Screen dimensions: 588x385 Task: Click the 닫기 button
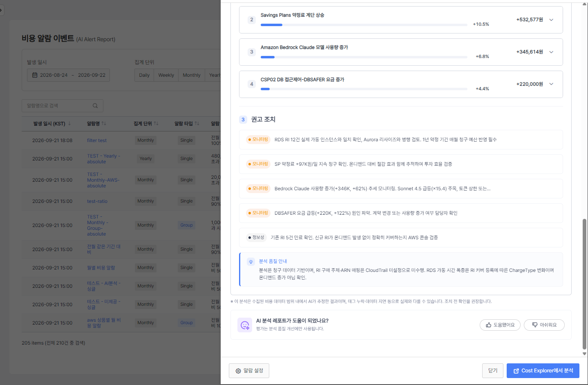point(493,371)
